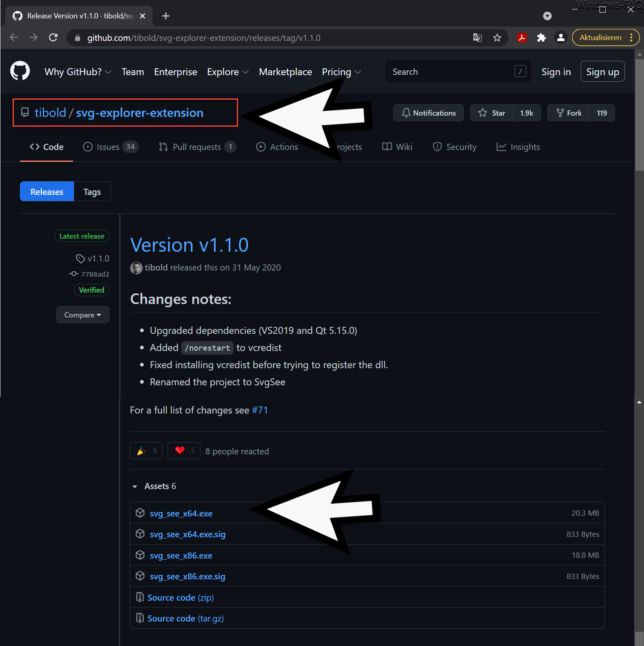Open the Adobe Acrobat extension
Image resolution: width=644 pixels, height=646 pixels.
click(x=521, y=38)
